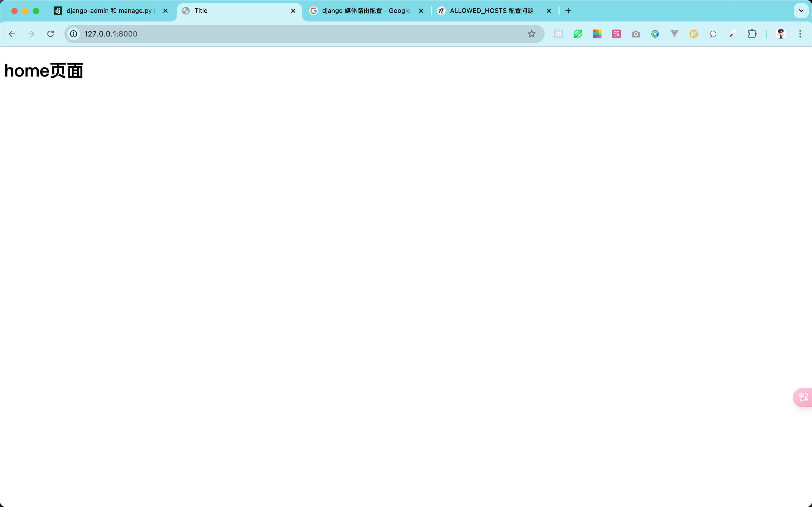Open the colorful squares extension icon

[x=597, y=34]
